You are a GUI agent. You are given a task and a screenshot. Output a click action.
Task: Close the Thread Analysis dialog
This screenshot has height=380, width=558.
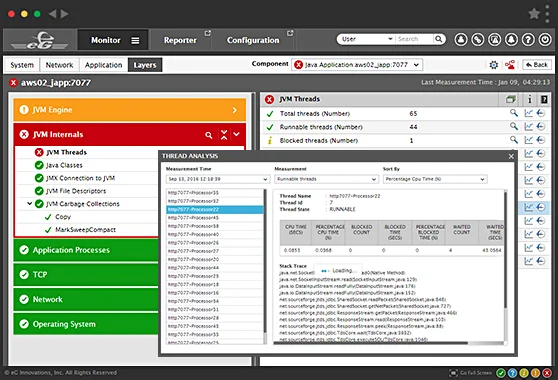point(511,156)
